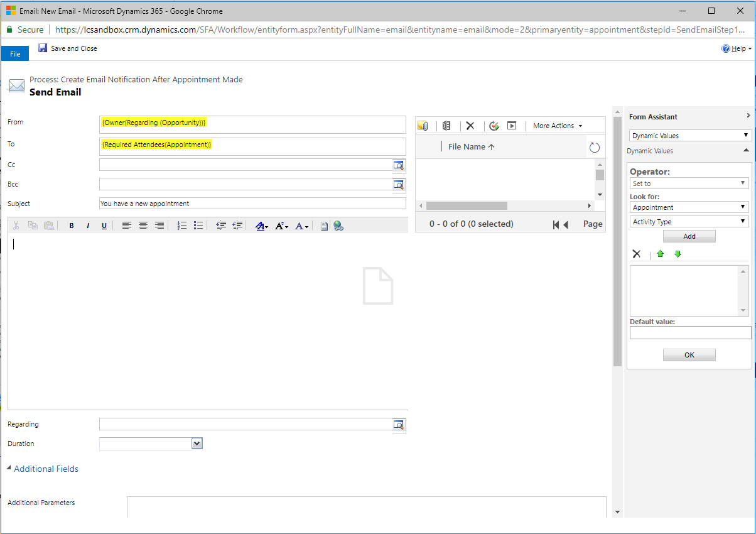Open the File menu tab
Viewport: 756px width, 534px height.
coord(14,53)
